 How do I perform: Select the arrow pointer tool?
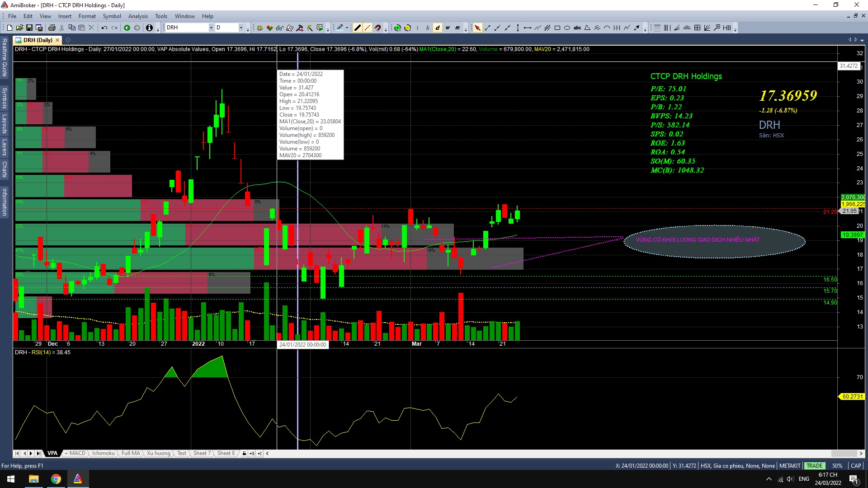[x=477, y=28]
